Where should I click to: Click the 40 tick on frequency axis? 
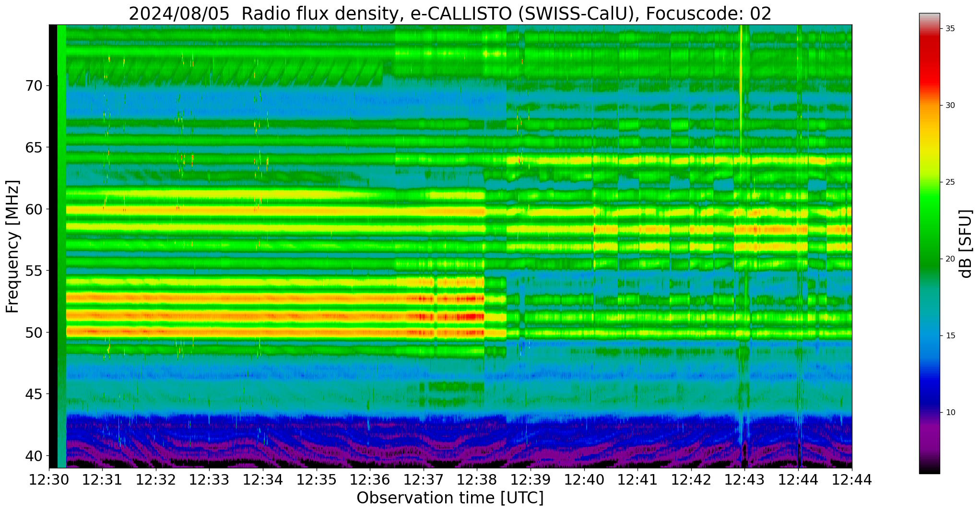(x=34, y=455)
